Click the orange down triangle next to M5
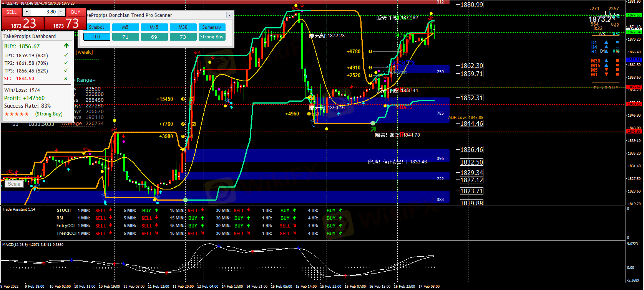644x290 pixels. point(606,70)
